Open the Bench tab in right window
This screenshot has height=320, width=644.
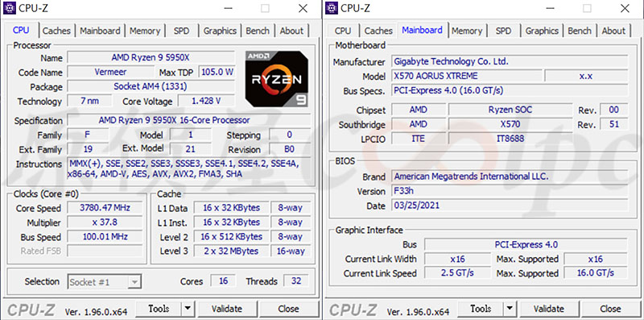pyautogui.click(x=580, y=31)
